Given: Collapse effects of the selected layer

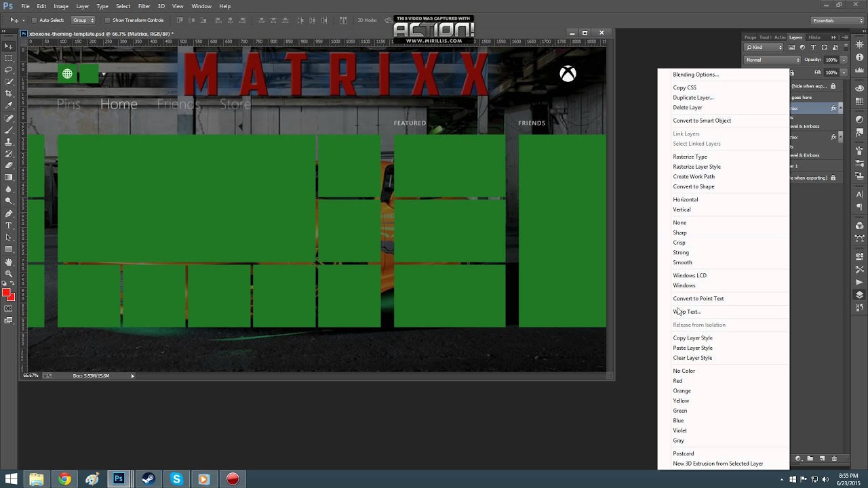Looking at the screenshot, I should coord(841,108).
